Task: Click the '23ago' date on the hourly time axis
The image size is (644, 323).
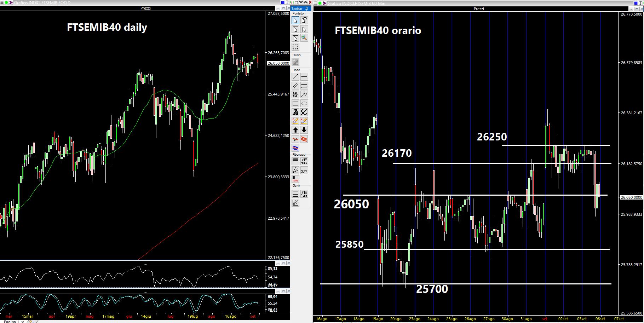Action: click(415, 319)
